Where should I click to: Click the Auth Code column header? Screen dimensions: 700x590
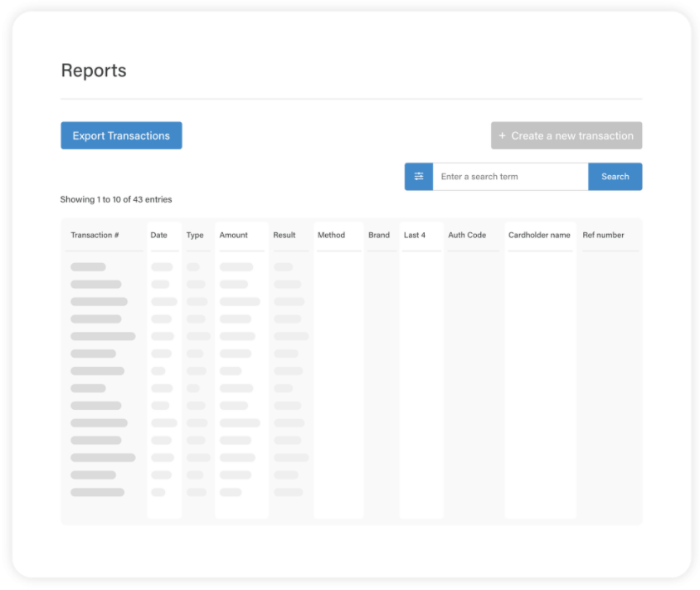coord(467,236)
